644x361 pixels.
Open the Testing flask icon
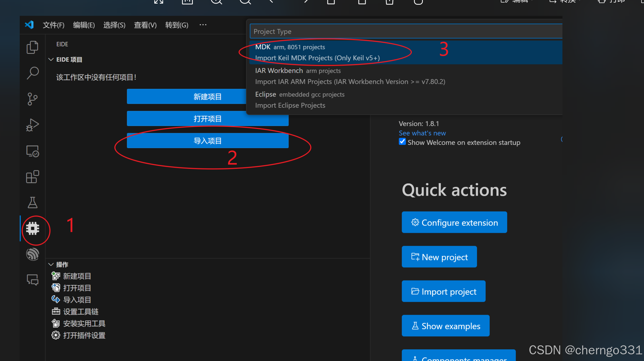click(x=32, y=203)
